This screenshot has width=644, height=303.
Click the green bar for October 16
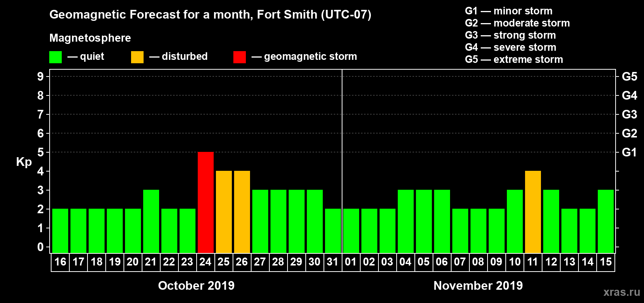60,231
